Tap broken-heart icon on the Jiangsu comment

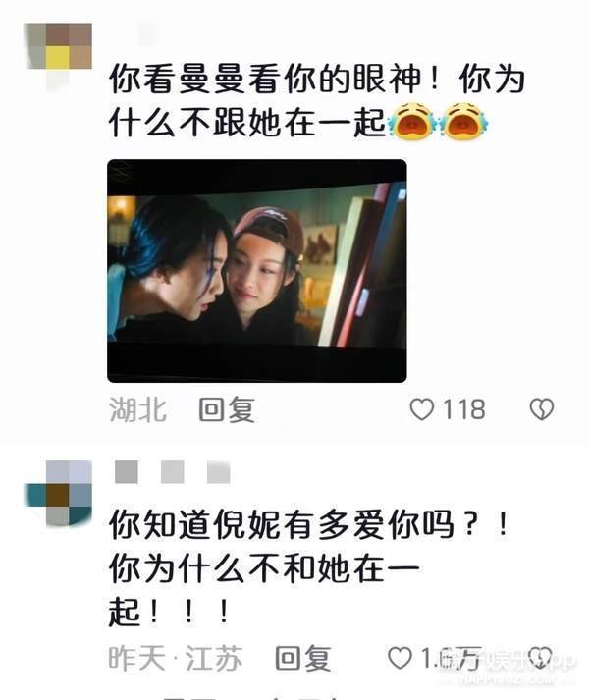540,658
